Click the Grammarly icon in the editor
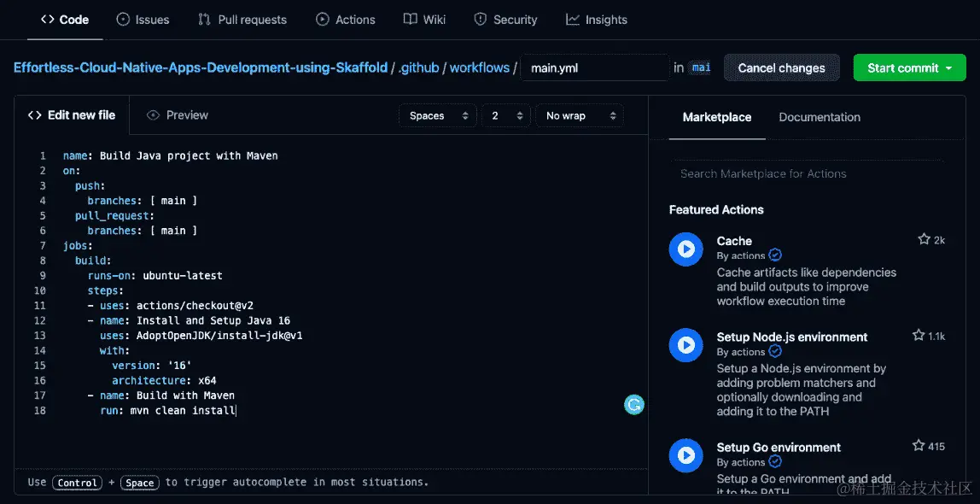This screenshot has height=504, width=980. 633,405
